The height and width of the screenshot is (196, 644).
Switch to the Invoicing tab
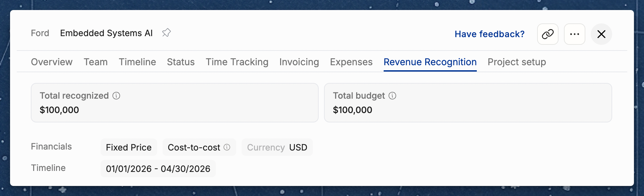[x=299, y=62]
